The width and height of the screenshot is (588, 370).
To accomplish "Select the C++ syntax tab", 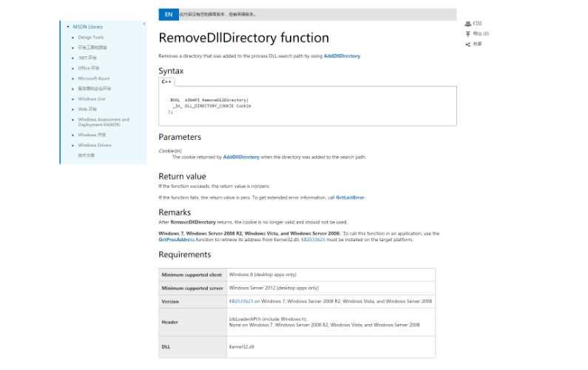I will click(x=166, y=81).
